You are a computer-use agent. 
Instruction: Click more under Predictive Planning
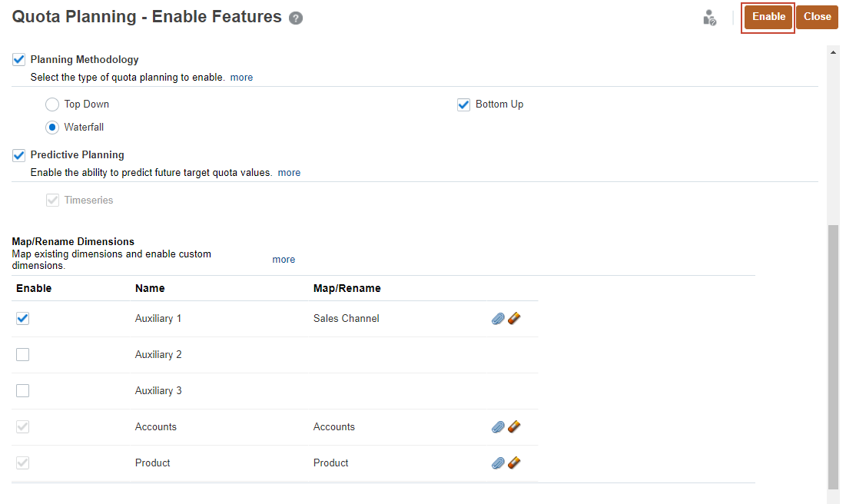point(288,172)
